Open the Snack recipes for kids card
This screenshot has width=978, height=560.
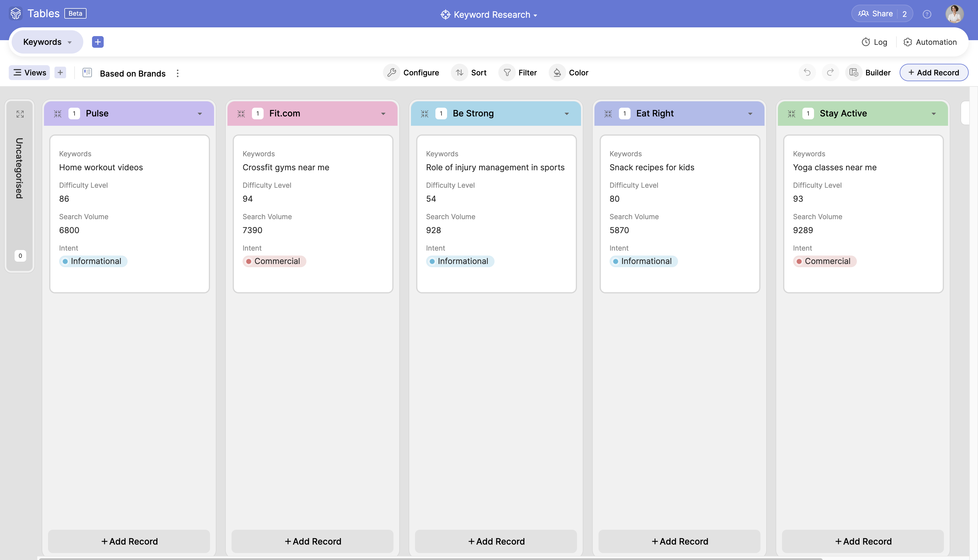coord(680,214)
